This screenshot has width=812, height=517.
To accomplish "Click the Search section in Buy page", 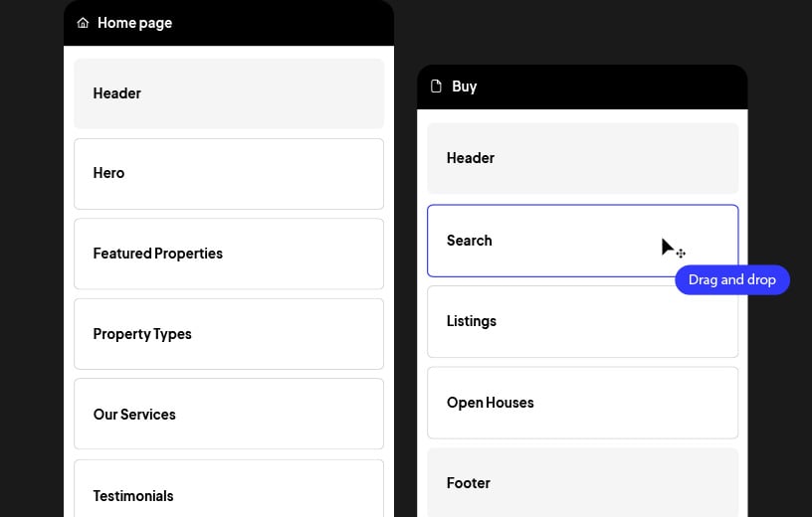I will point(582,241).
